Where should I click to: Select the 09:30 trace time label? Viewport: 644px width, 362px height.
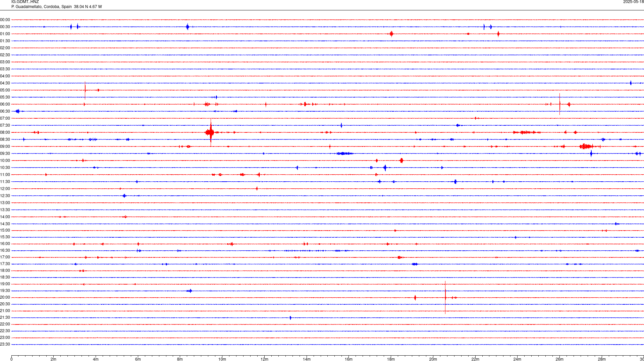[x=5, y=154]
